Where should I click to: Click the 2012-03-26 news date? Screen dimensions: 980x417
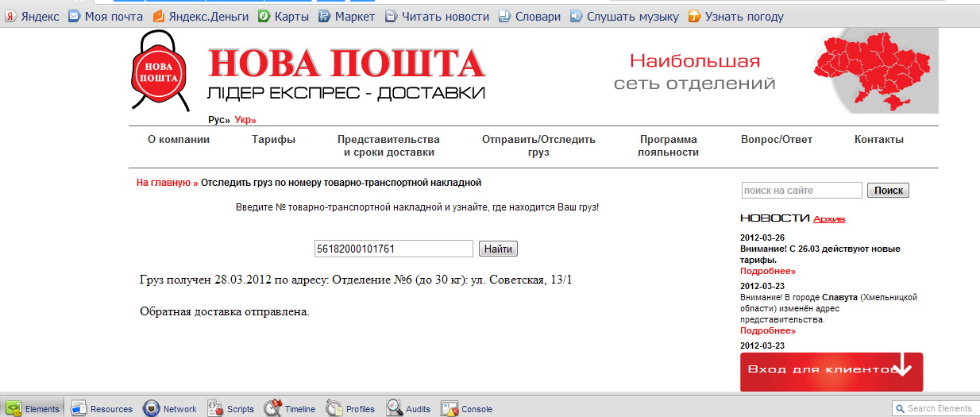coord(762,237)
